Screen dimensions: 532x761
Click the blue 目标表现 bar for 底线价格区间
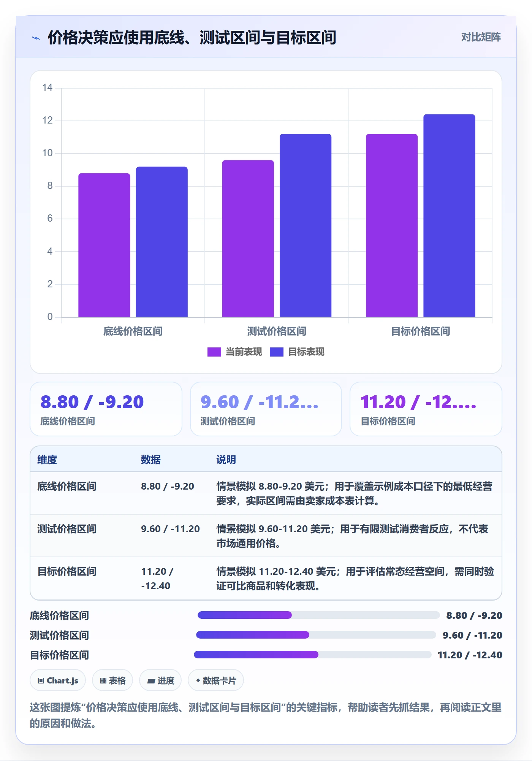[x=162, y=242]
